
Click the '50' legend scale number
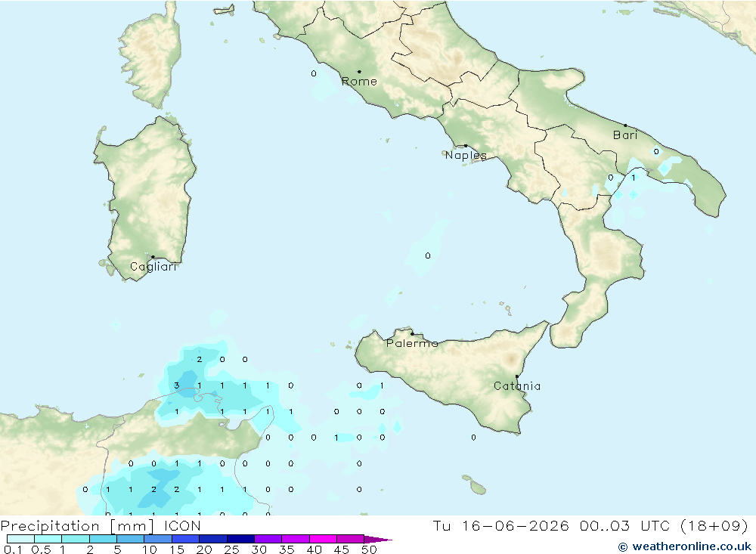[369, 549]
